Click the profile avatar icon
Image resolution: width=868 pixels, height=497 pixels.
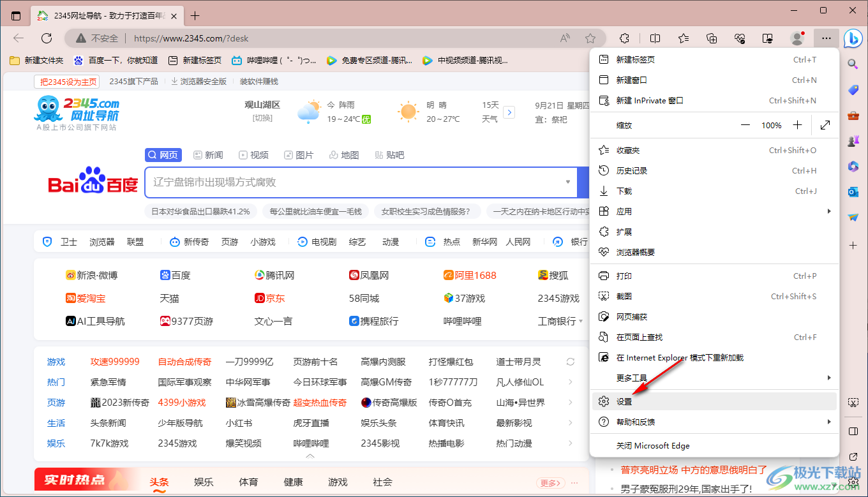tap(797, 38)
